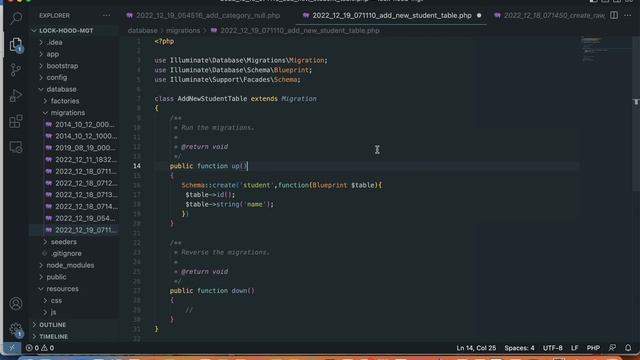
Task: Change indentation via Spaces: 4
Action: coord(519,348)
